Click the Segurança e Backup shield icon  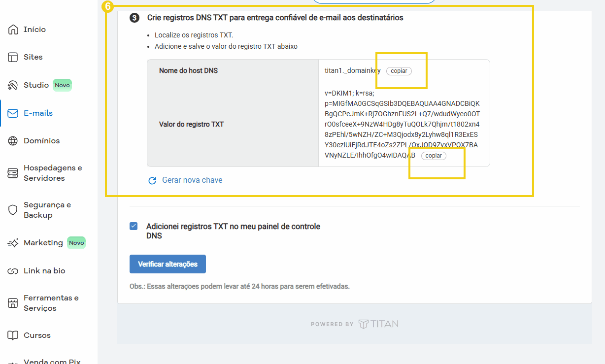pyautogui.click(x=13, y=210)
